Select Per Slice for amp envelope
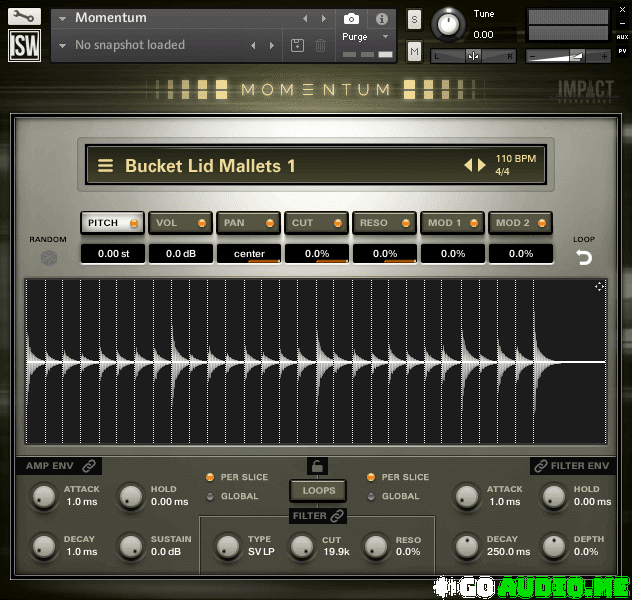Image resolution: width=632 pixels, height=600 pixels. click(210, 477)
